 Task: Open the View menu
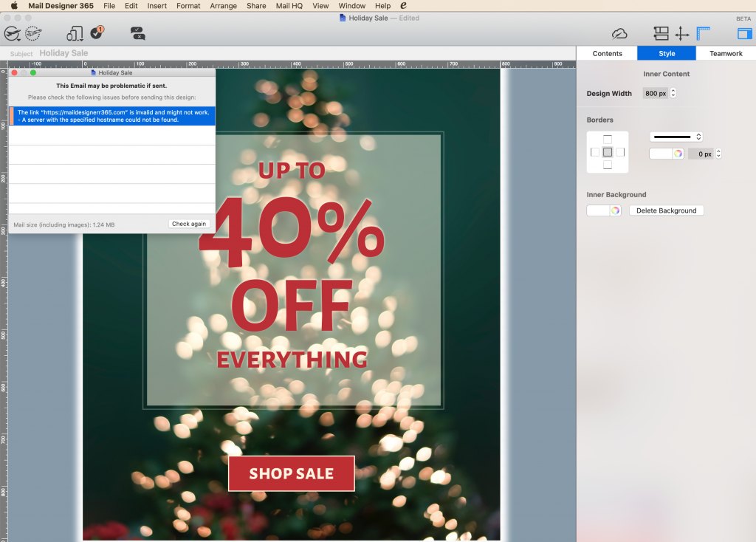point(320,6)
